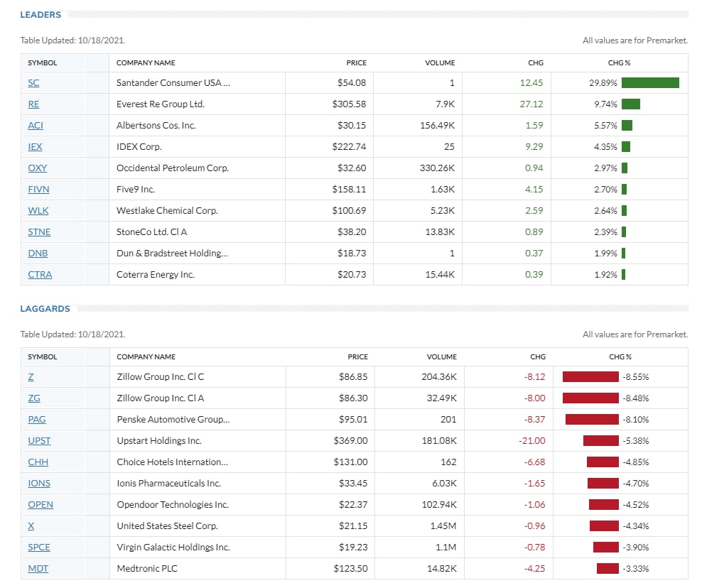Image resolution: width=702 pixels, height=588 pixels.
Task: Select Albertsons Cos. Inc. name
Action: pyautogui.click(x=156, y=126)
